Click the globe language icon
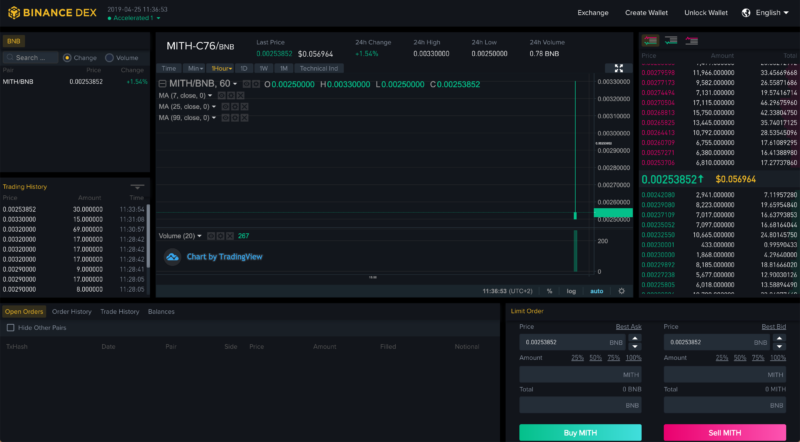 [746, 13]
